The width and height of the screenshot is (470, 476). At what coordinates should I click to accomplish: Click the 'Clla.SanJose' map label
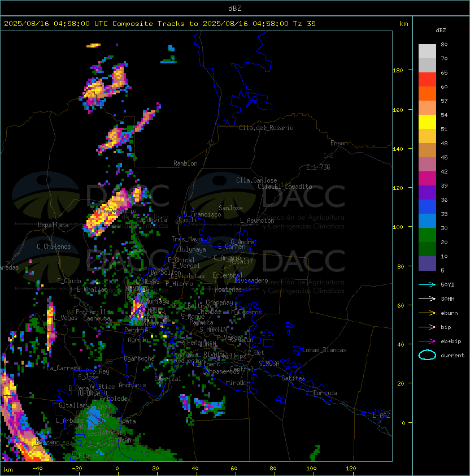coord(256,180)
